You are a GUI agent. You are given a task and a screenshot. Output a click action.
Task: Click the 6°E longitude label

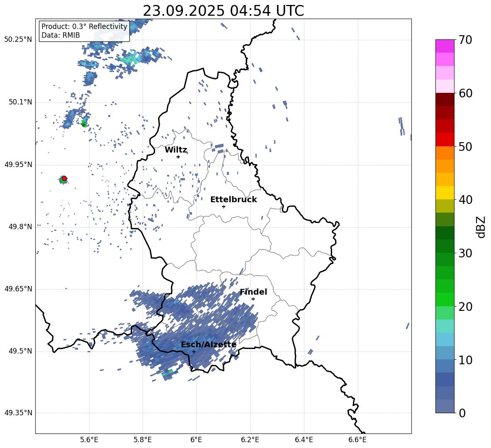click(x=196, y=440)
